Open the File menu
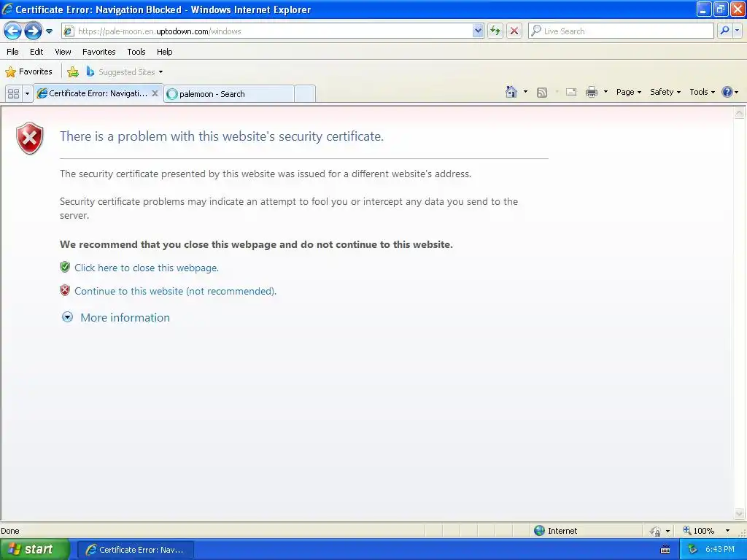The image size is (747, 560). [12, 52]
